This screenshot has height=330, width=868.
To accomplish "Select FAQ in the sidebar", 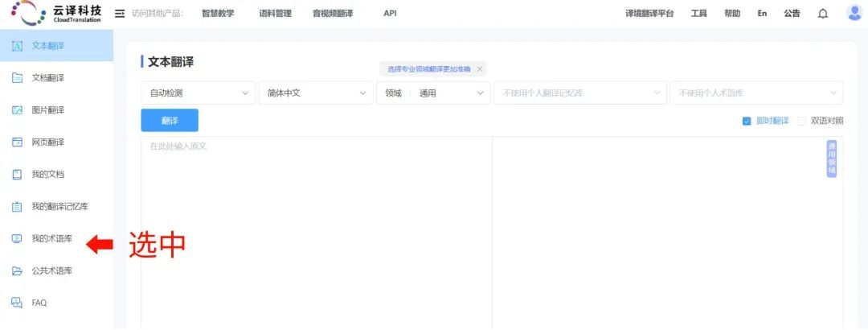I will coord(56,303).
